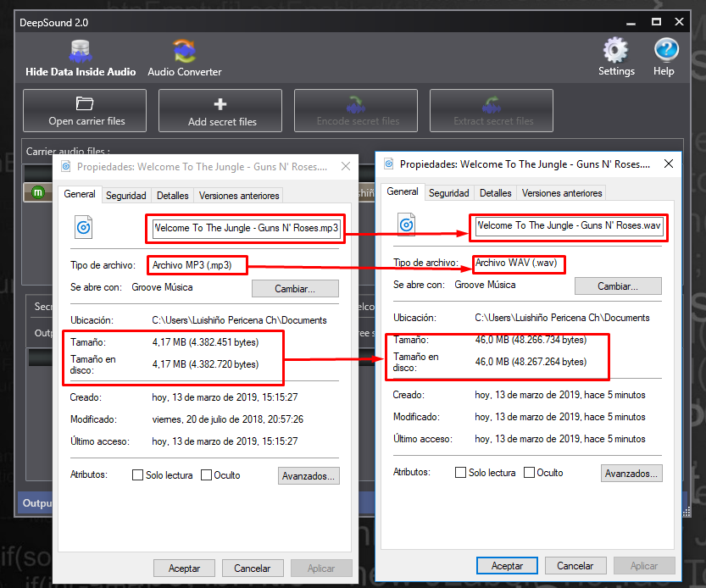Click Cancelar in wav Properties
This screenshot has height=588, width=706.
pyautogui.click(x=575, y=565)
